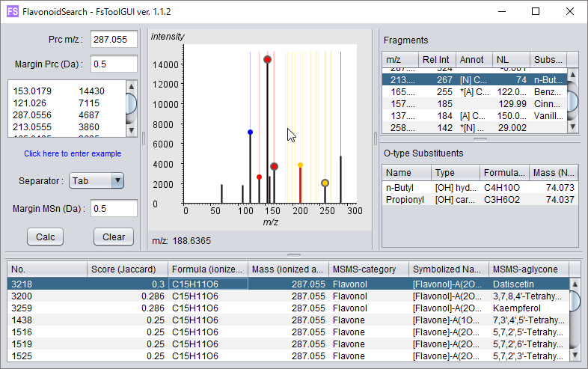Sort the Fragments table by Rel Int

(436, 60)
